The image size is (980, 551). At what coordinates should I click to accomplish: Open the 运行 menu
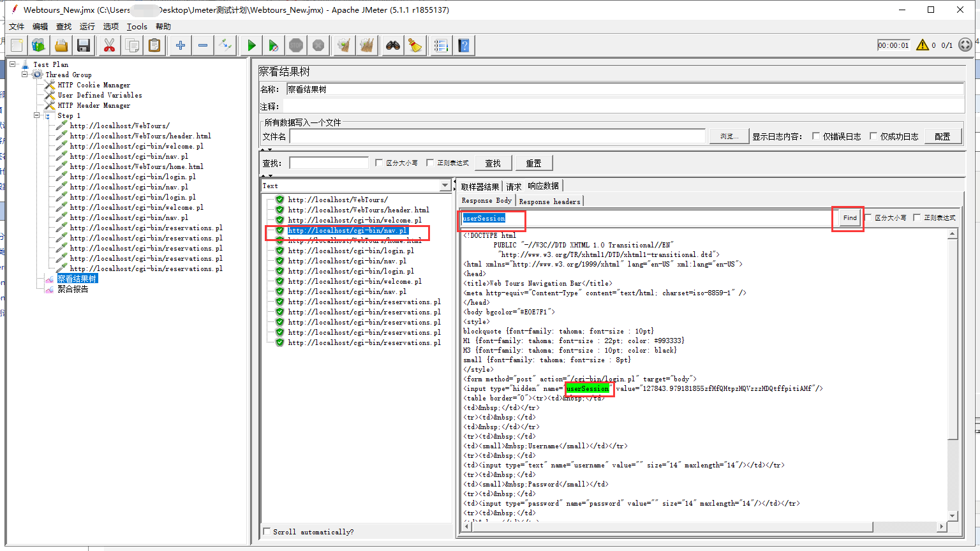point(87,26)
